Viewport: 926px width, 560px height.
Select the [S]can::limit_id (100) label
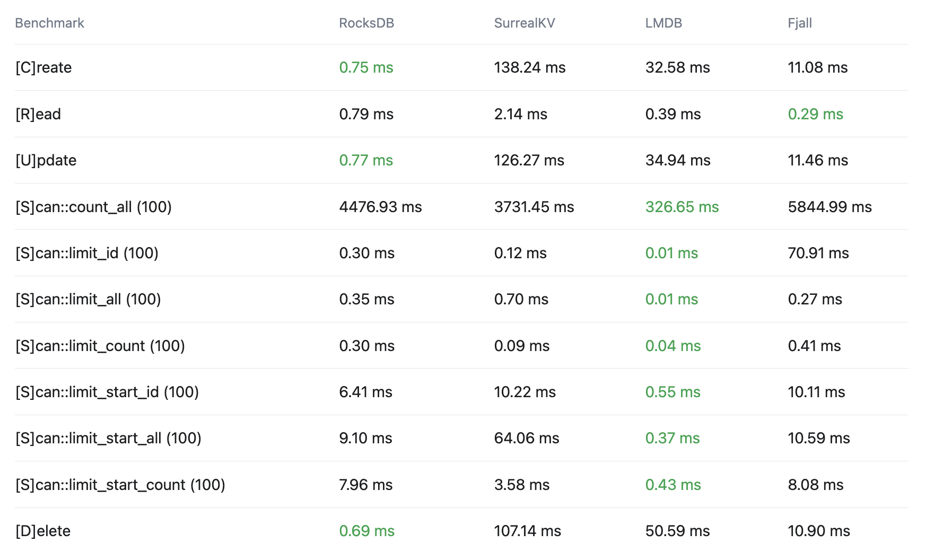click(x=87, y=253)
